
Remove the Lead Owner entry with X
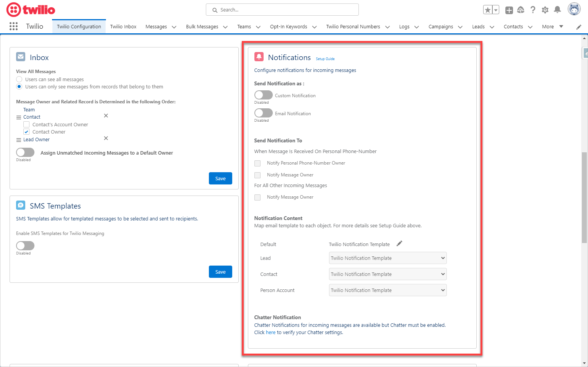click(x=106, y=138)
